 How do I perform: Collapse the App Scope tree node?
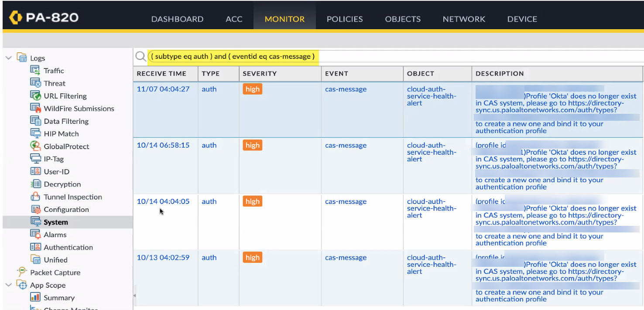pyautogui.click(x=9, y=285)
